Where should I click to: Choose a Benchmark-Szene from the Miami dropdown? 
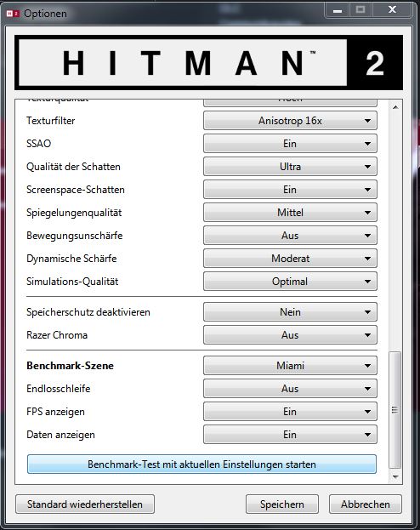pos(290,366)
